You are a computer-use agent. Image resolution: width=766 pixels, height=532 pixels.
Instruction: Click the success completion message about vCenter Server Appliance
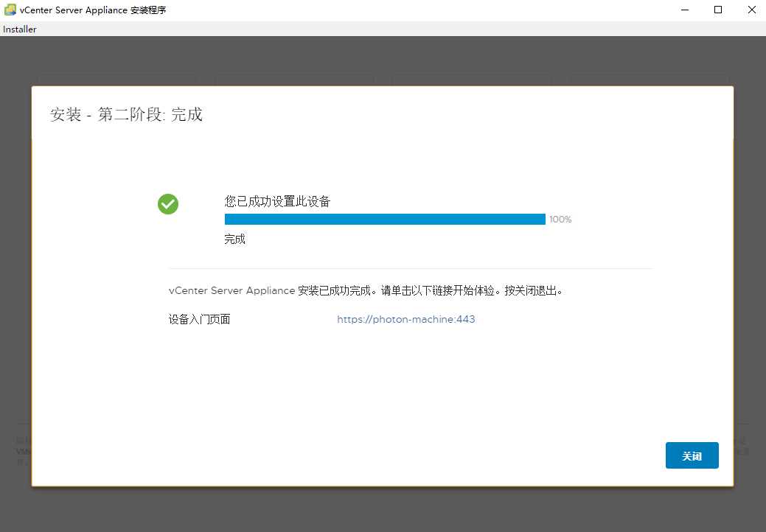click(365, 290)
